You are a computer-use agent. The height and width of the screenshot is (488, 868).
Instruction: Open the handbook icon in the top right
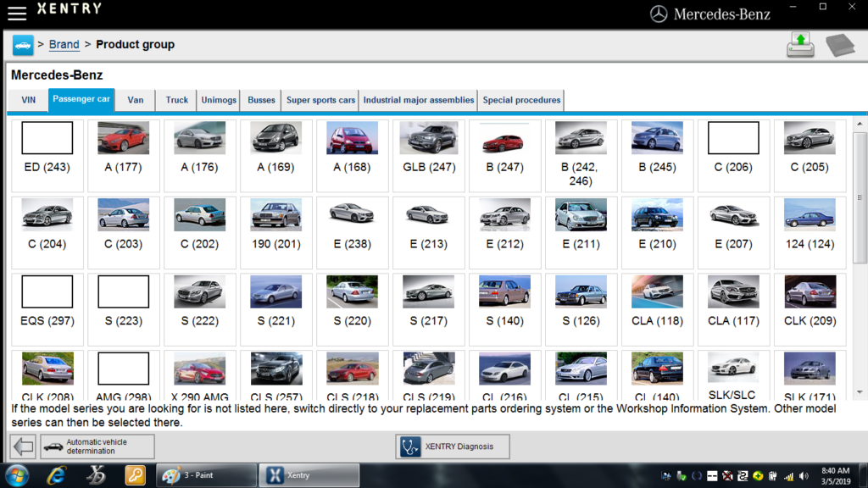click(x=840, y=43)
